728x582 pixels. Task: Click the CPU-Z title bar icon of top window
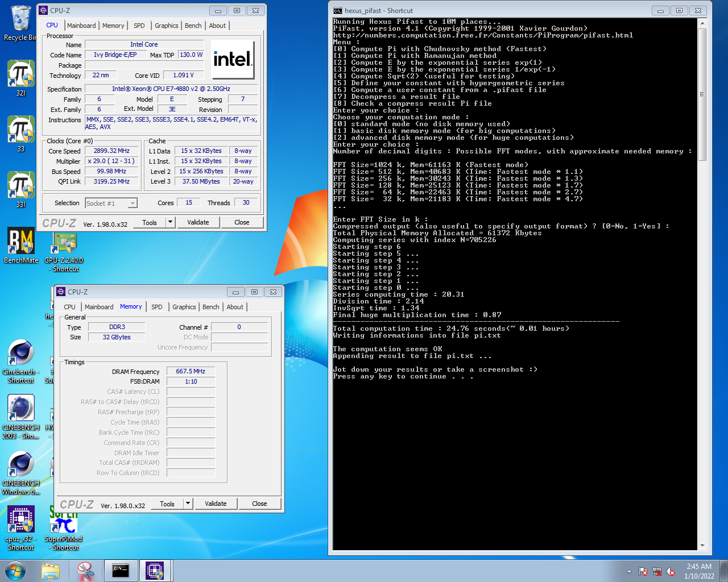[44, 10]
